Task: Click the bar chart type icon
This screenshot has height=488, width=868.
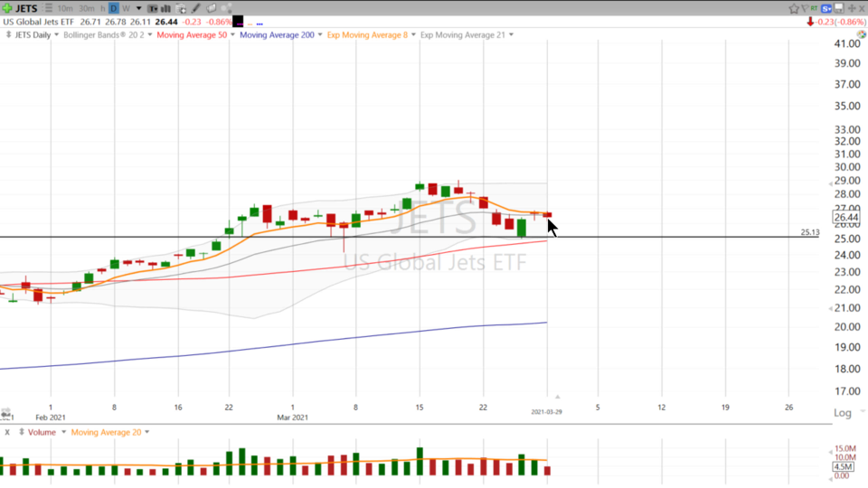Action: pos(165,8)
